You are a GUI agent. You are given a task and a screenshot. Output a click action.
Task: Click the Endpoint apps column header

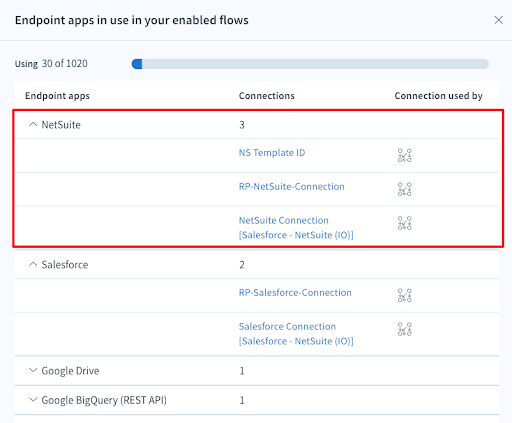(x=57, y=96)
